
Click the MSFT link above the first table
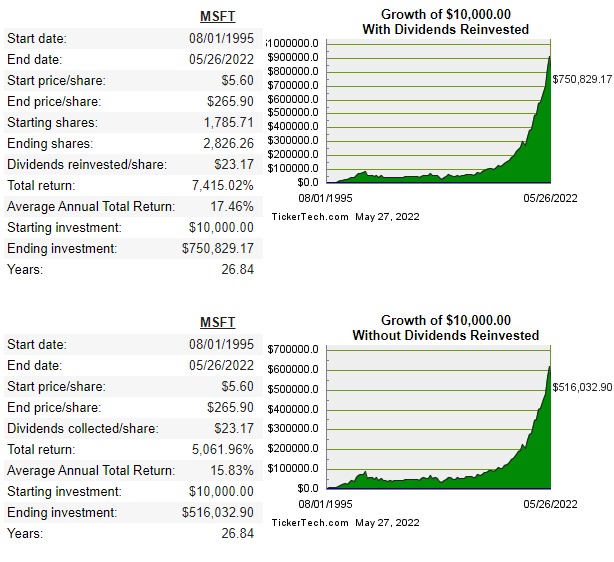click(x=217, y=17)
